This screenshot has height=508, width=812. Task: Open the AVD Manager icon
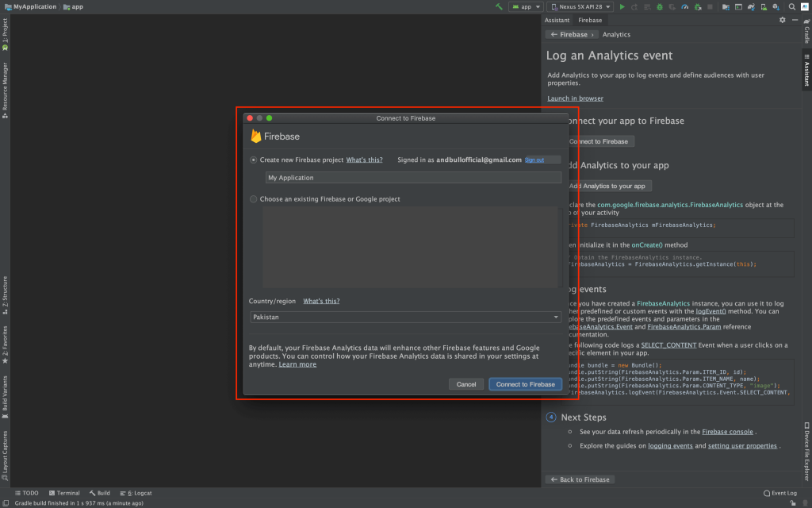[764, 6]
